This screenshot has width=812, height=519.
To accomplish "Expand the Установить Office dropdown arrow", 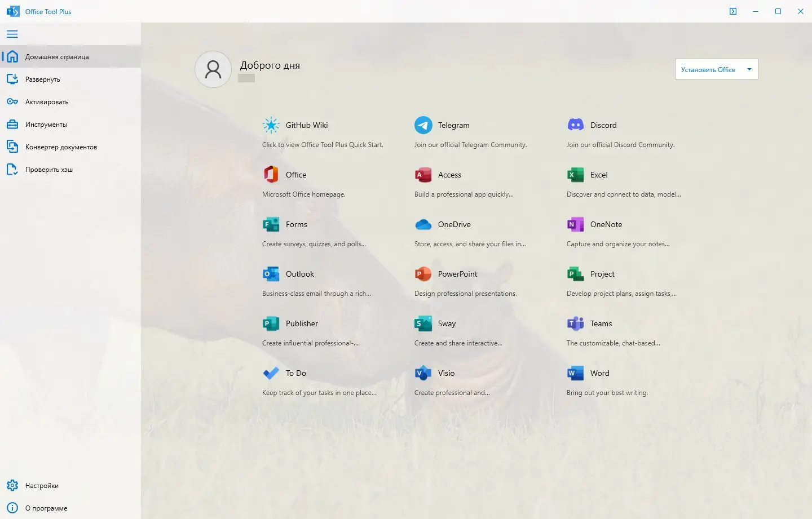I will (749, 69).
